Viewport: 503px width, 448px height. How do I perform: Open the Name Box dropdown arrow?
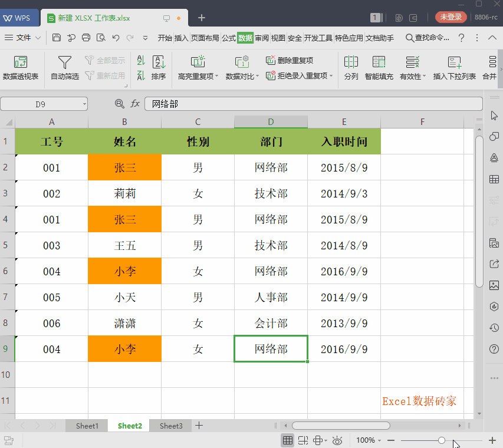[x=84, y=104]
